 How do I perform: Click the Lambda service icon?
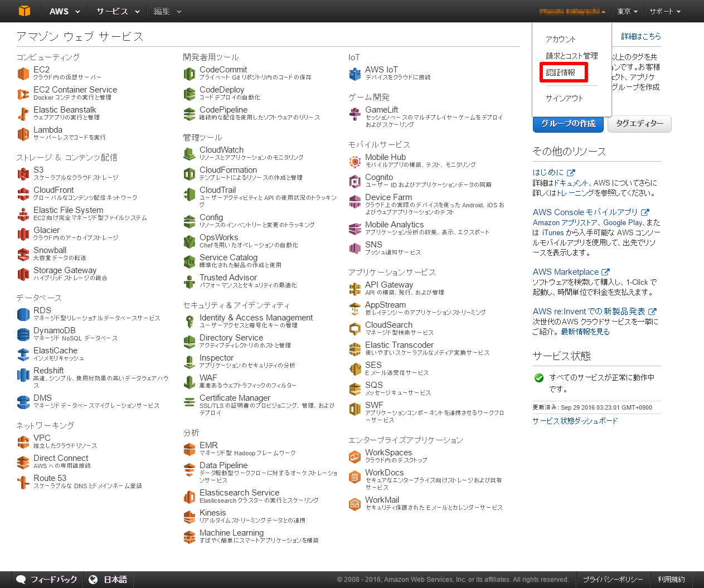pyautogui.click(x=23, y=134)
